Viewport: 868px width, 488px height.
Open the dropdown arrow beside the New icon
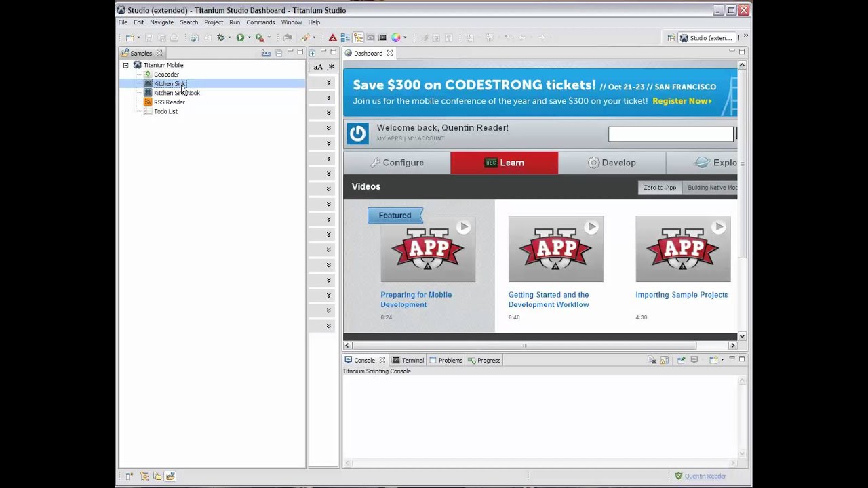pyautogui.click(x=138, y=38)
